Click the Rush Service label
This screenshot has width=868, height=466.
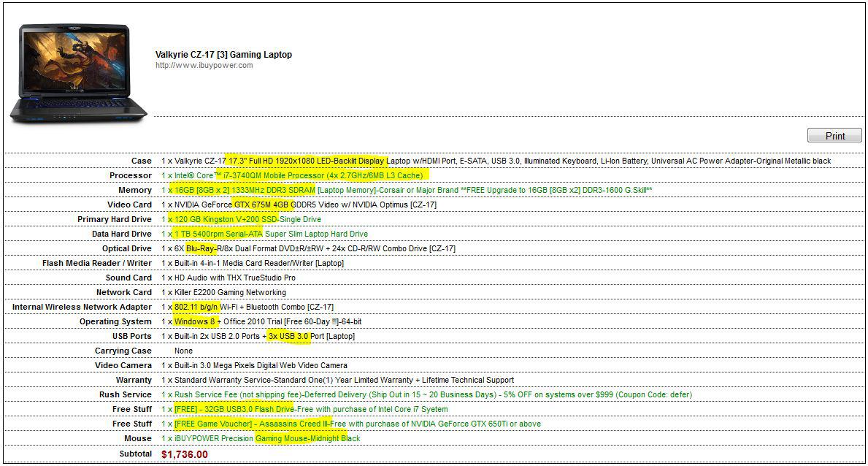(125, 394)
